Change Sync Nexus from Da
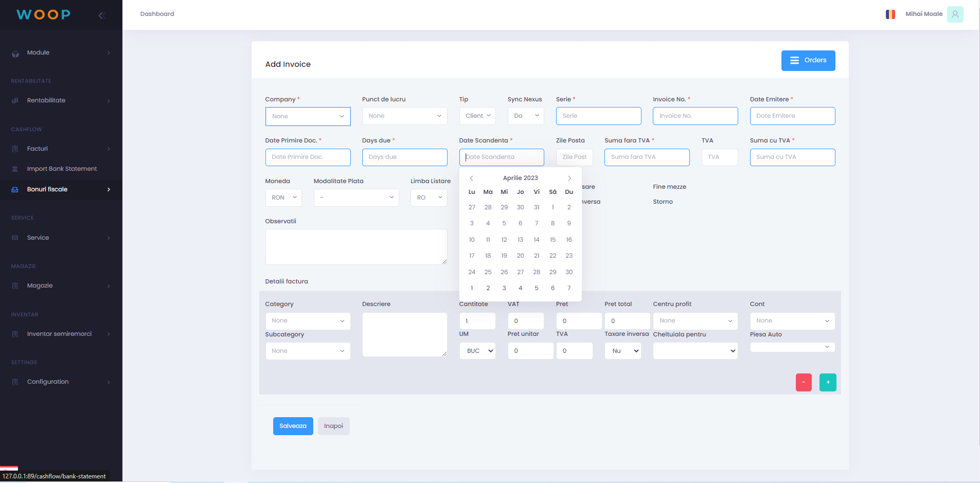The width and height of the screenshot is (980, 483). pyautogui.click(x=525, y=116)
